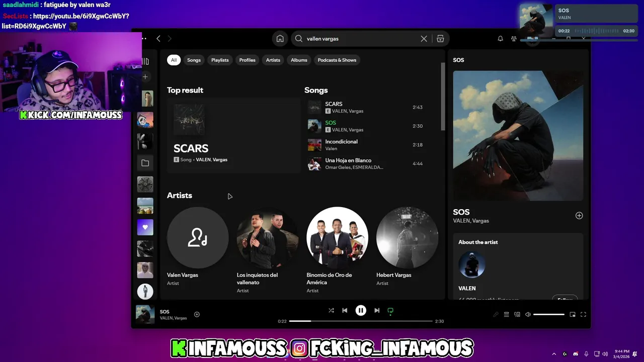
Task: Click the VALEN, Vargas link under SCARS top result
Action: pyautogui.click(x=211, y=159)
